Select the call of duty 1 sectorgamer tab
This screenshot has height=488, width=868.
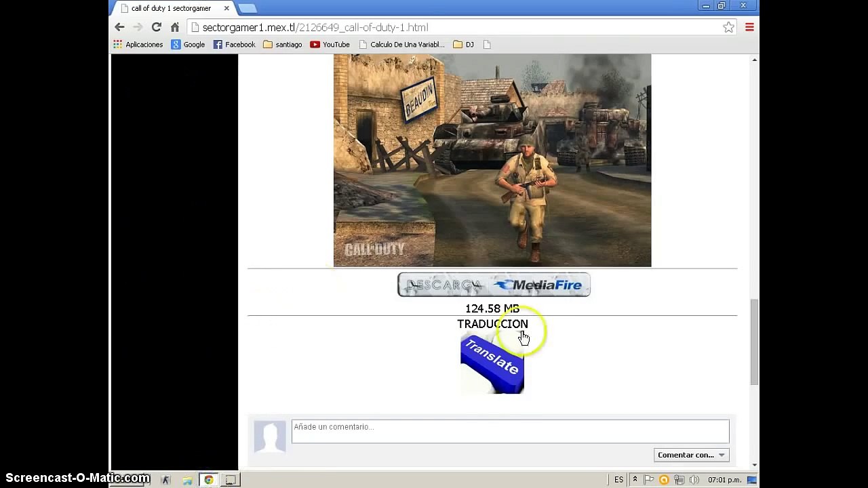173,8
